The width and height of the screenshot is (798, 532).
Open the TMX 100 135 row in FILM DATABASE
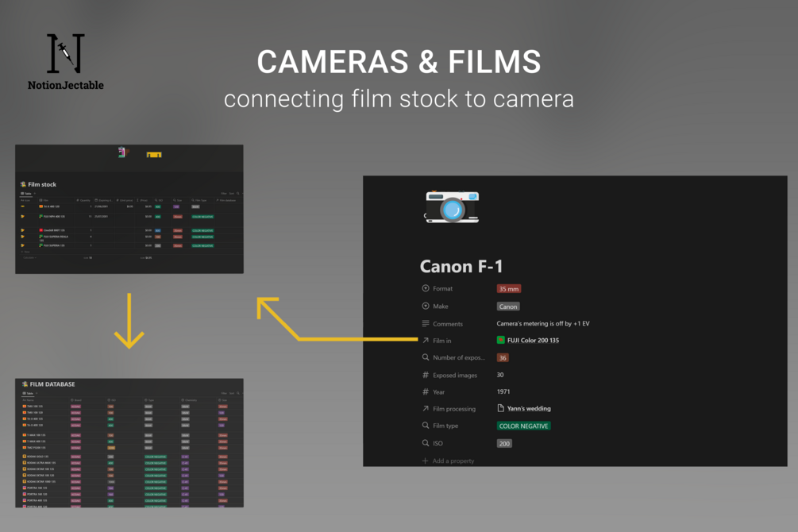pos(33,407)
